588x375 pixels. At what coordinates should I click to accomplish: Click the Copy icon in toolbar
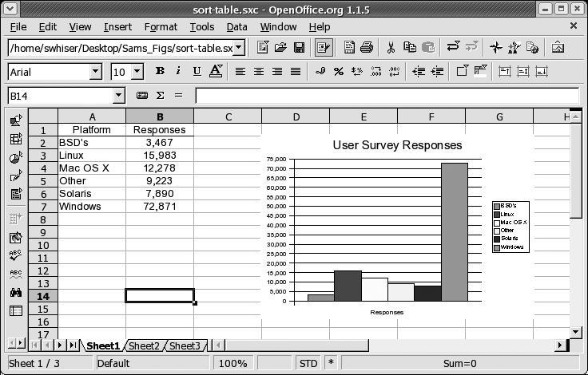point(410,48)
